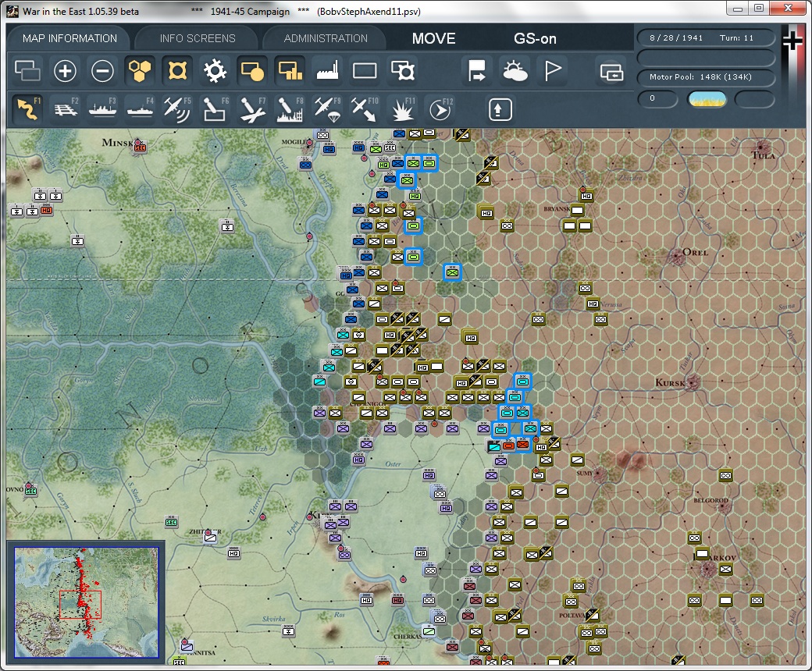Click the gear-shaped fortification levels icon

(x=215, y=70)
